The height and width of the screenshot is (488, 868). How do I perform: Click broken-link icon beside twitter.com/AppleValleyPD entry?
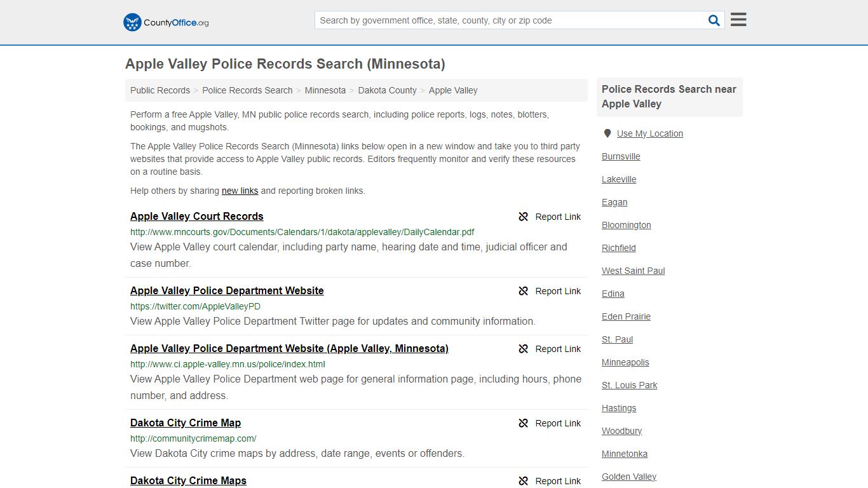click(x=524, y=291)
